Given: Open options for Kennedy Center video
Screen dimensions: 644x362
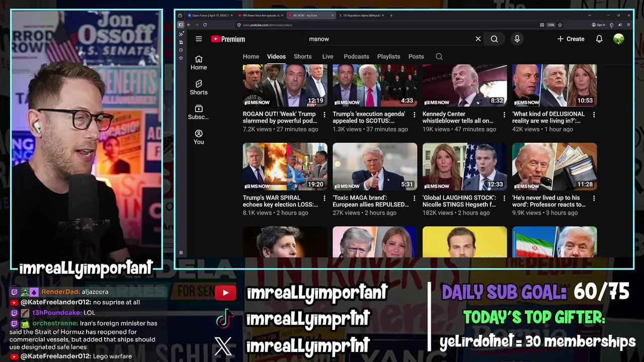Looking at the screenshot, I should [x=504, y=115].
